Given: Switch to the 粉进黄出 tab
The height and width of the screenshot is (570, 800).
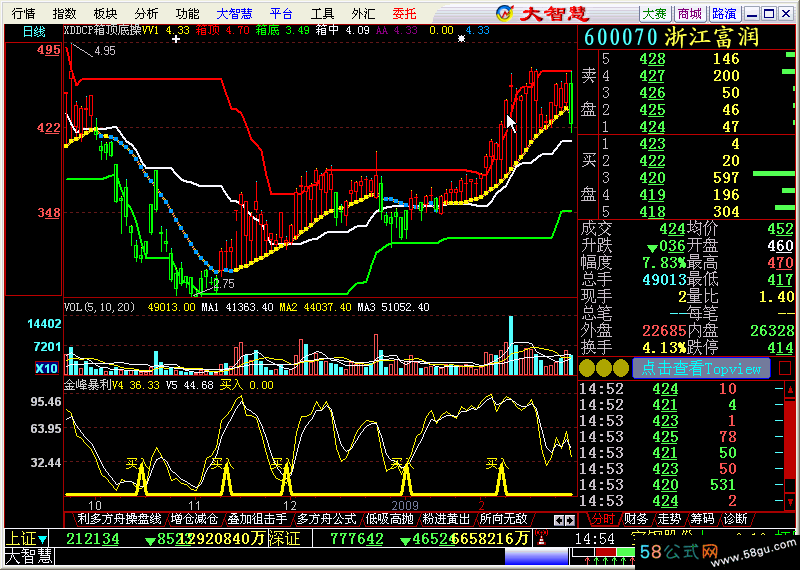Looking at the screenshot, I should click(445, 519).
